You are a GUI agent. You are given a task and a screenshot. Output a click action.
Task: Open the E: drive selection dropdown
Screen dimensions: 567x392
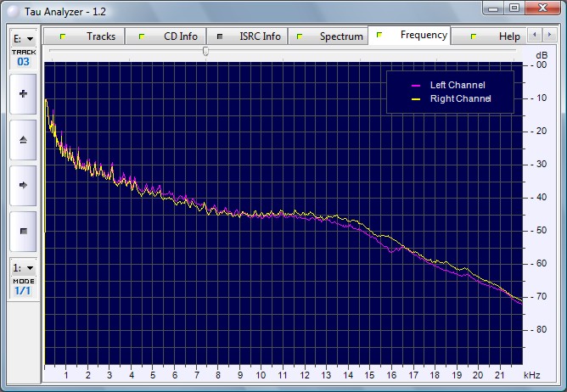click(x=23, y=39)
